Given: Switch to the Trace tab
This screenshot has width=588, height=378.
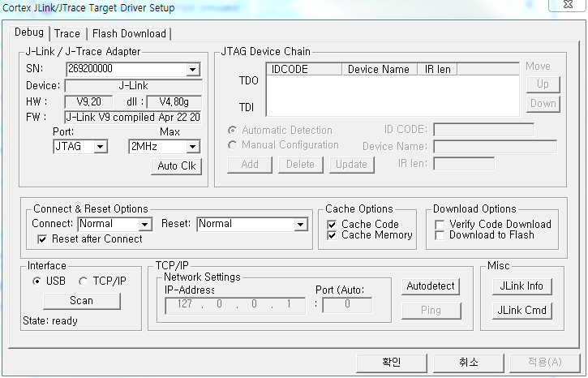Looking at the screenshot, I should click(x=67, y=34).
